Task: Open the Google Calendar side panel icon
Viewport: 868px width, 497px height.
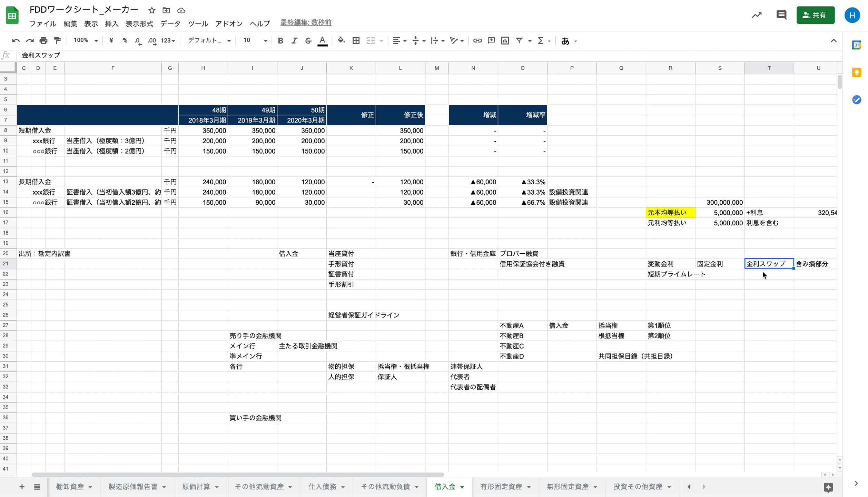Action: pyautogui.click(x=856, y=45)
